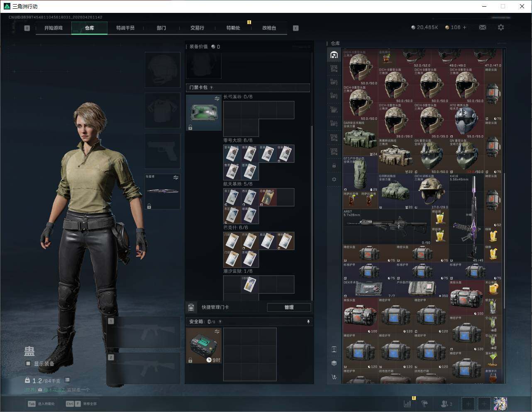Image resolution: width=532 pixels, height=412 pixels.
Task: Select the H70 helmet with 55.0/55.0
Action: 466,121
